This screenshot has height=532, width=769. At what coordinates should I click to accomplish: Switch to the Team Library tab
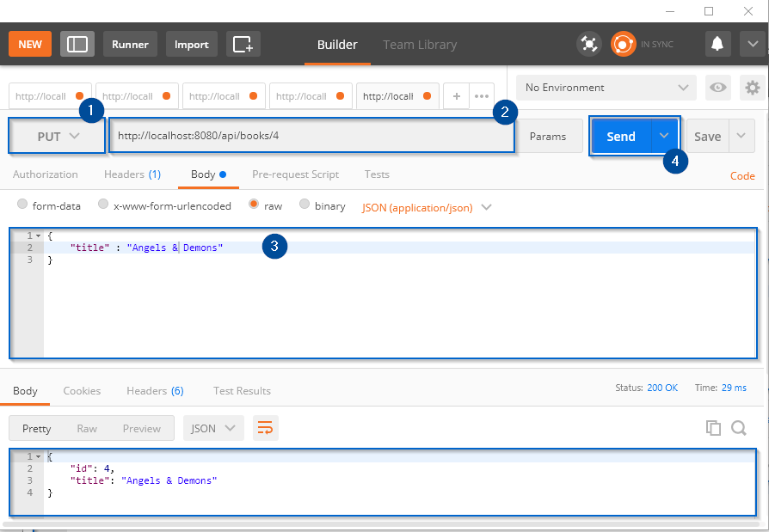pos(420,44)
